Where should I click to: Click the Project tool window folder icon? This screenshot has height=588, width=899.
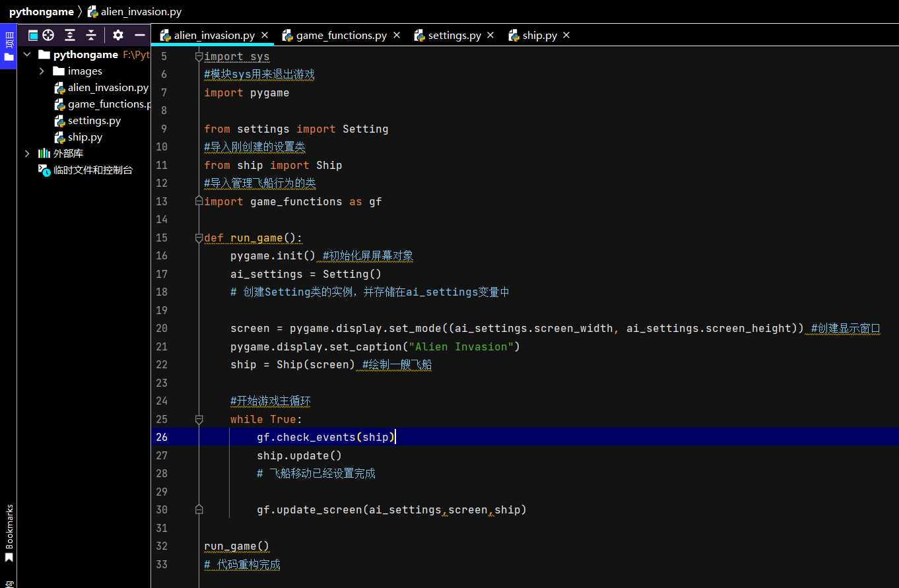pos(9,57)
